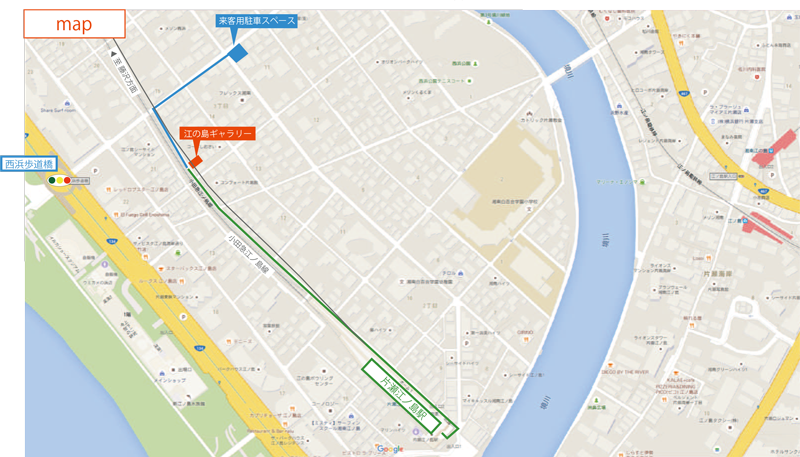Click the Share Surf room lodging icon

coord(67,104)
